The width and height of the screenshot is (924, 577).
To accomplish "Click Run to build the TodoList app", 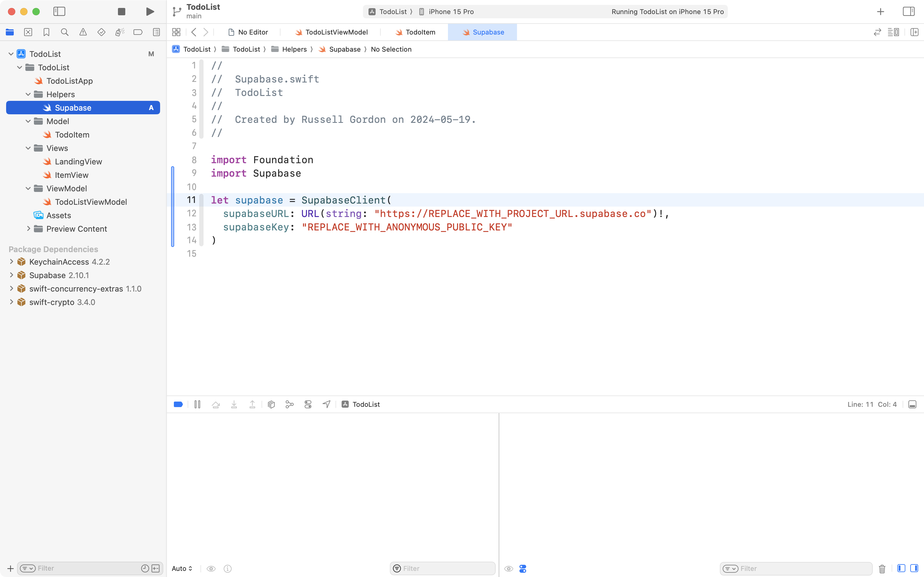I will pyautogui.click(x=149, y=11).
